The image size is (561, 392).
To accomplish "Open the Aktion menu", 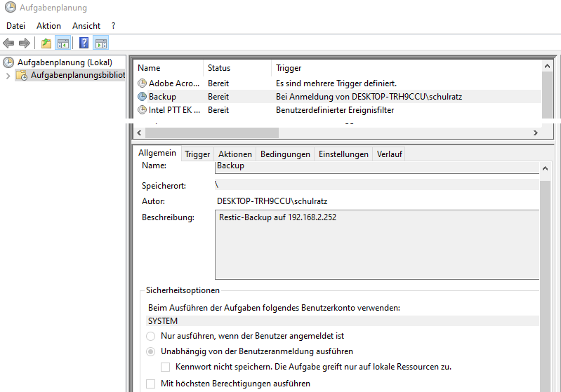I will click(x=48, y=26).
